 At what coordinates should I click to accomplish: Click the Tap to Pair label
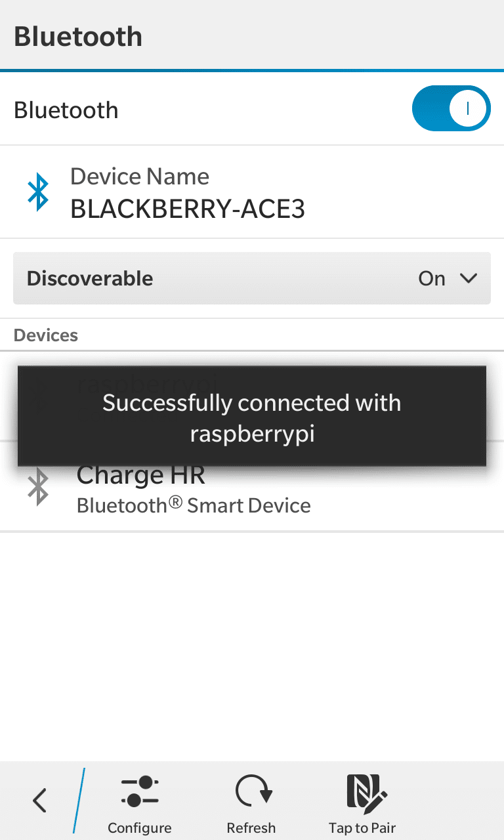[x=363, y=828]
